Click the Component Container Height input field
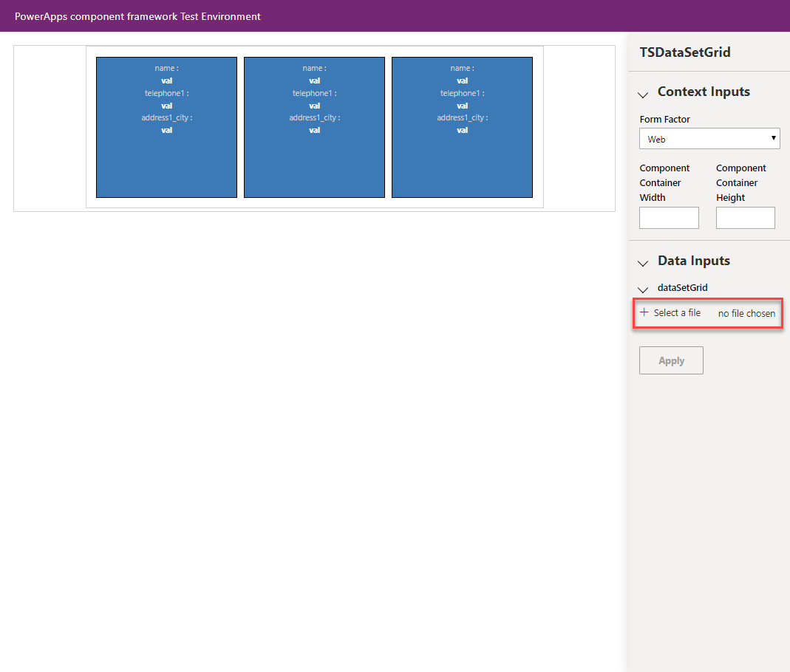Screen dimensions: 790x672 (745, 217)
